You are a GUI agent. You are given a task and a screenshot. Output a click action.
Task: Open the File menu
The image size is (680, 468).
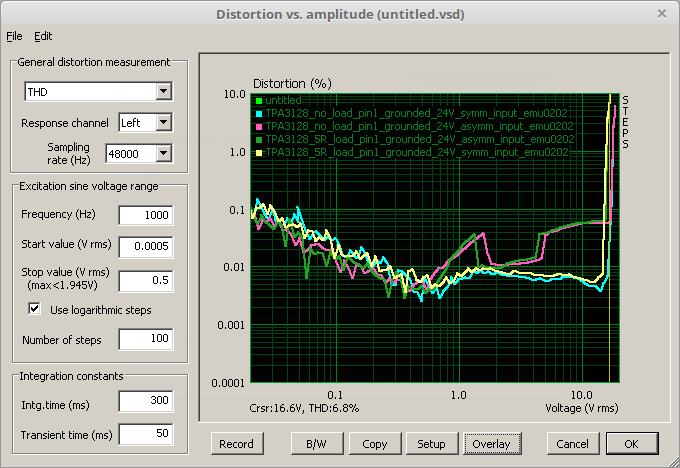[x=14, y=36]
